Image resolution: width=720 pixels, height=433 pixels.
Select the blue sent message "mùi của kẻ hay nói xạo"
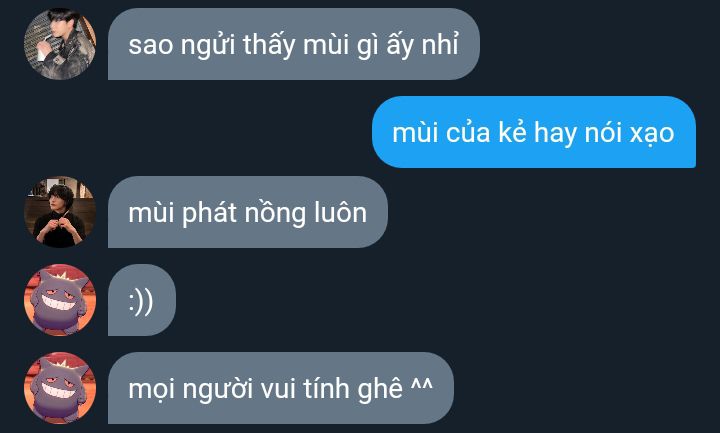(534, 132)
